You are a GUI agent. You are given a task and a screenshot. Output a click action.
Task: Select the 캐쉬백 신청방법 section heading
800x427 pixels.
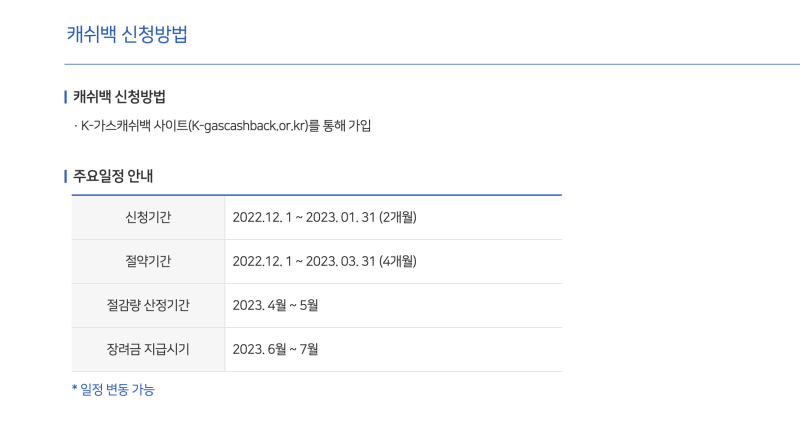click(119, 97)
